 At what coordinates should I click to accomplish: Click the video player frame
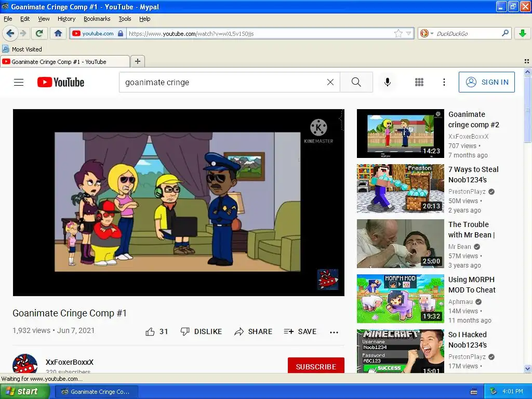[x=179, y=203]
